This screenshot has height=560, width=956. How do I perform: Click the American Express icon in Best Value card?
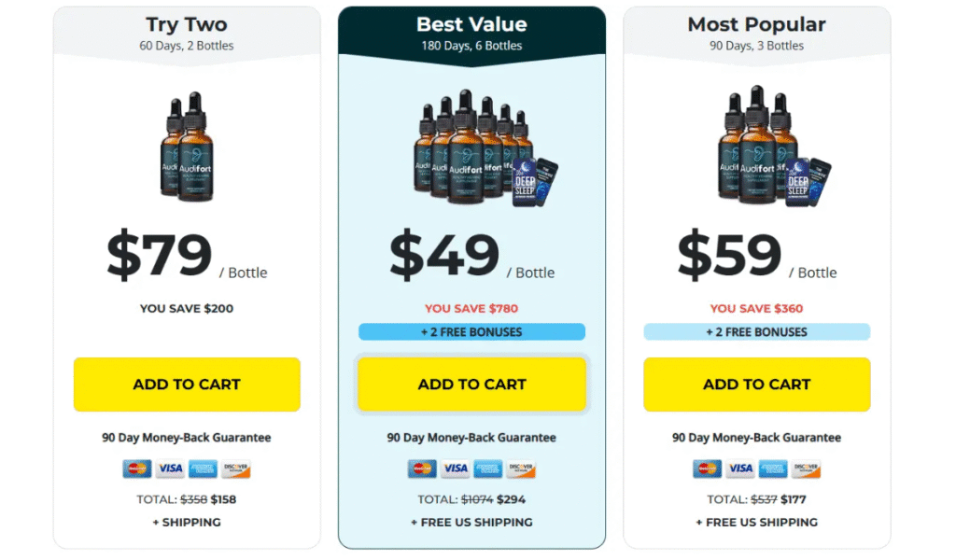point(487,469)
